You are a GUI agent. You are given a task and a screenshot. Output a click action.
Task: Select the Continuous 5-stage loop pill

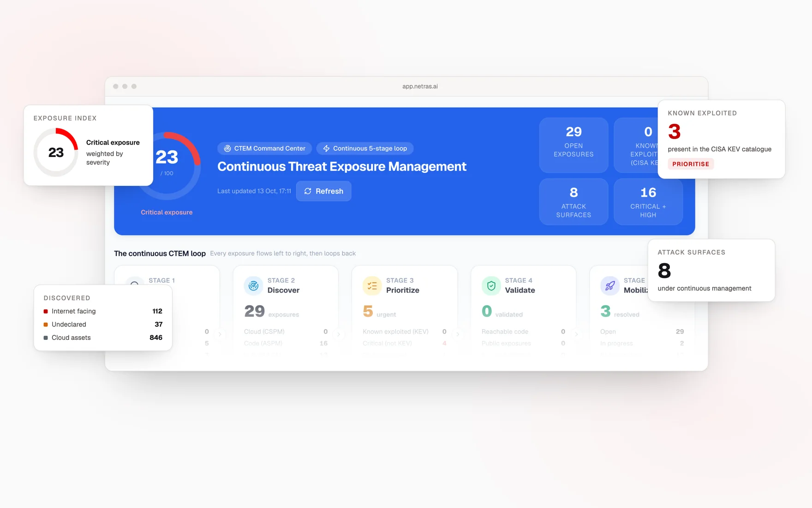pyautogui.click(x=365, y=148)
